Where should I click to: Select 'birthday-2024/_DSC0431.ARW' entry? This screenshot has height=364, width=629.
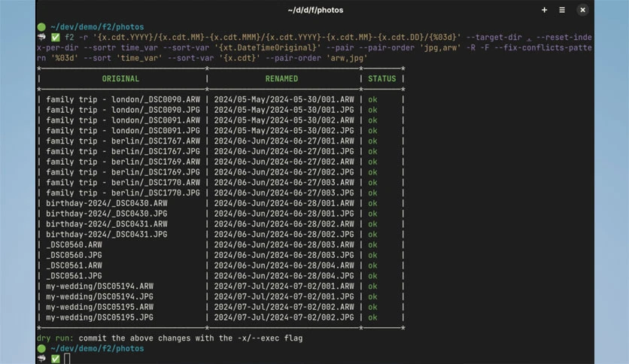coord(106,224)
